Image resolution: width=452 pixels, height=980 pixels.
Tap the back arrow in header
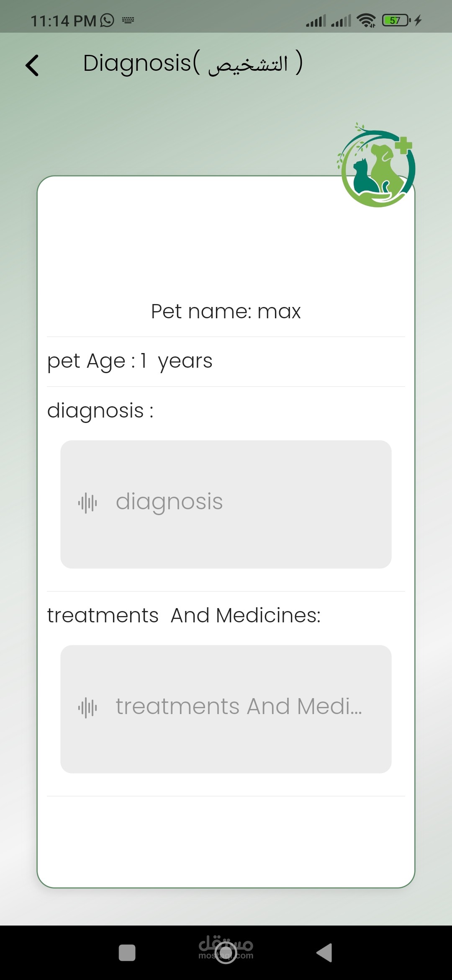pyautogui.click(x=32, y=65)
